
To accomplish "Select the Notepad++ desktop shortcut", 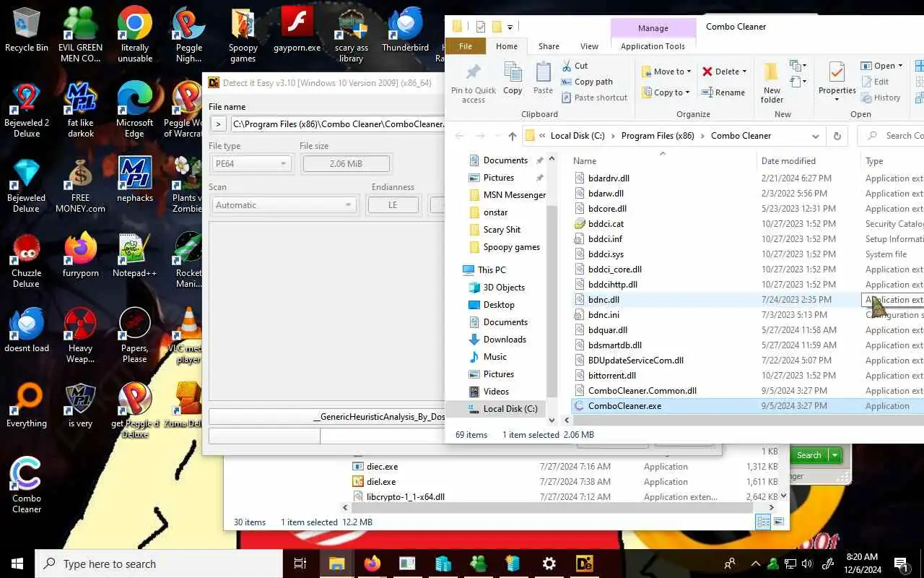I will point(135,255).
